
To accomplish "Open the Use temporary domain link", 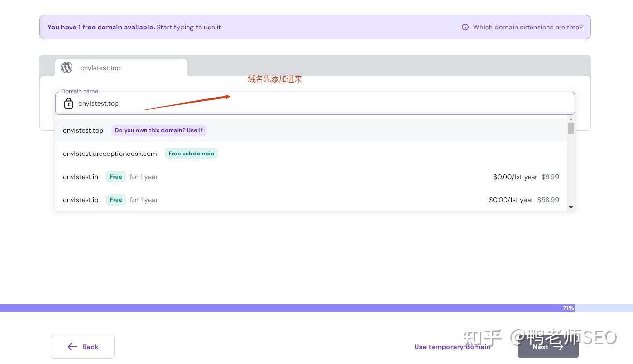I will (452, 347).
